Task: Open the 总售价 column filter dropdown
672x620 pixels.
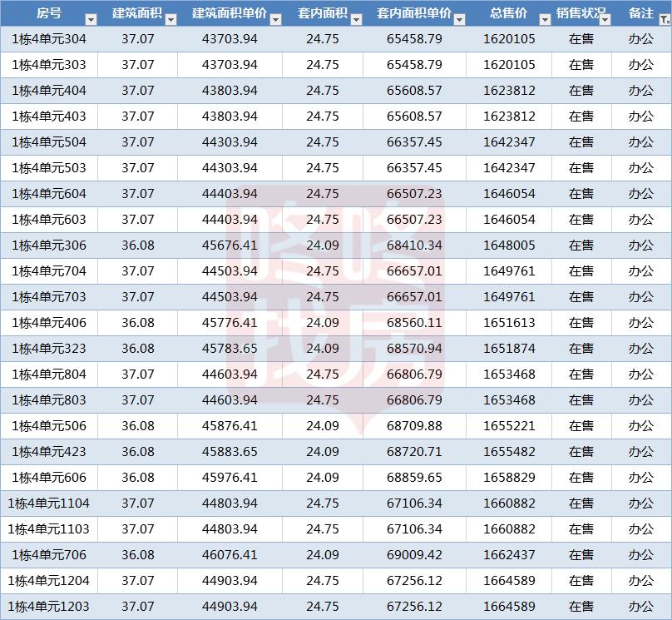Action: click(x=543, y=19)
